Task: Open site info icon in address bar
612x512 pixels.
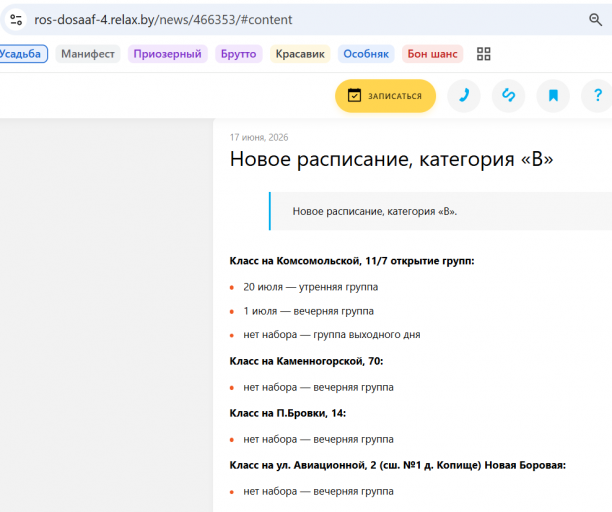Action: point(16,20)
